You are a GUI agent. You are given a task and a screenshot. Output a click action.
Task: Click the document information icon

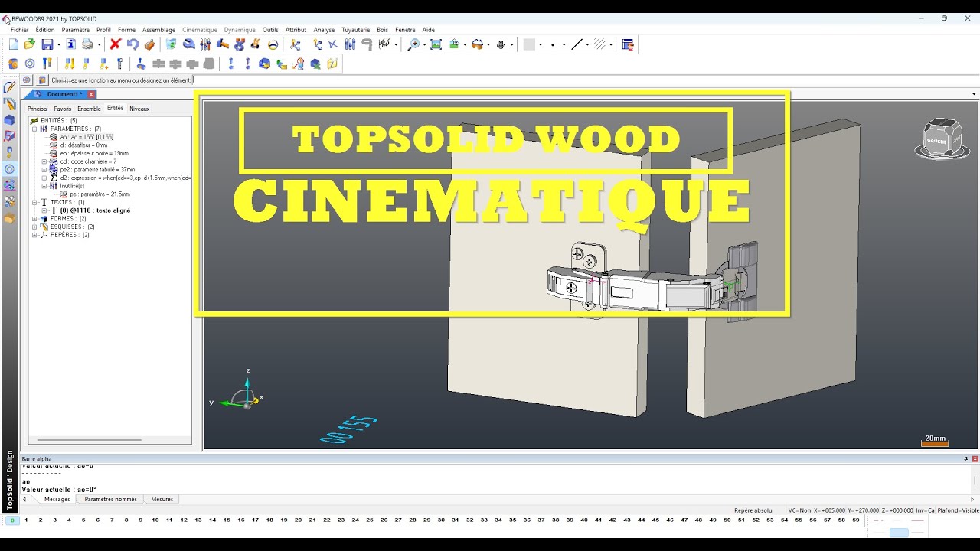point(71,44)
